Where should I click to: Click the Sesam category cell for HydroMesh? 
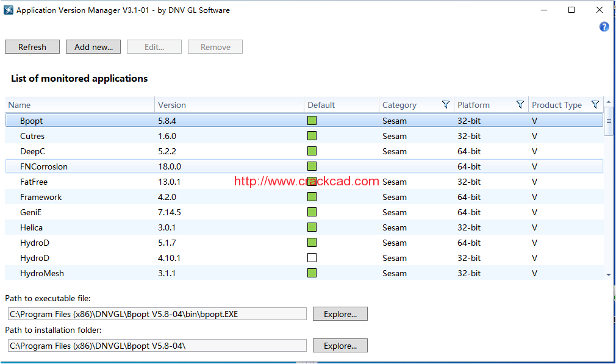(x=395, y=273)
